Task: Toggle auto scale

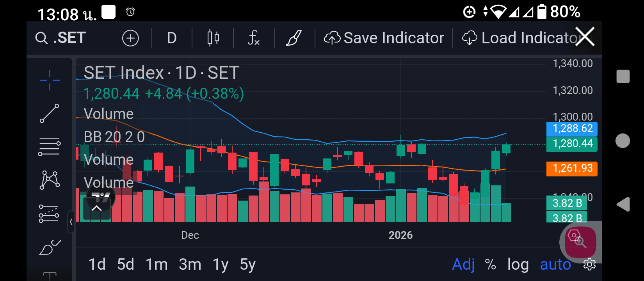Action: tap(555, 265)
